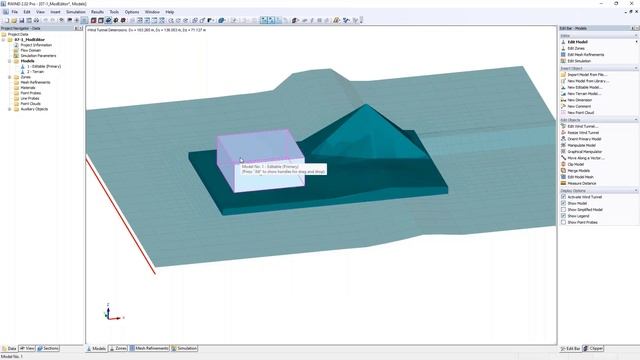This screenshot has height=360, width=640.
Task: Click Edit Zones icon in Edit Bar
Action: (x=563, y=48)
